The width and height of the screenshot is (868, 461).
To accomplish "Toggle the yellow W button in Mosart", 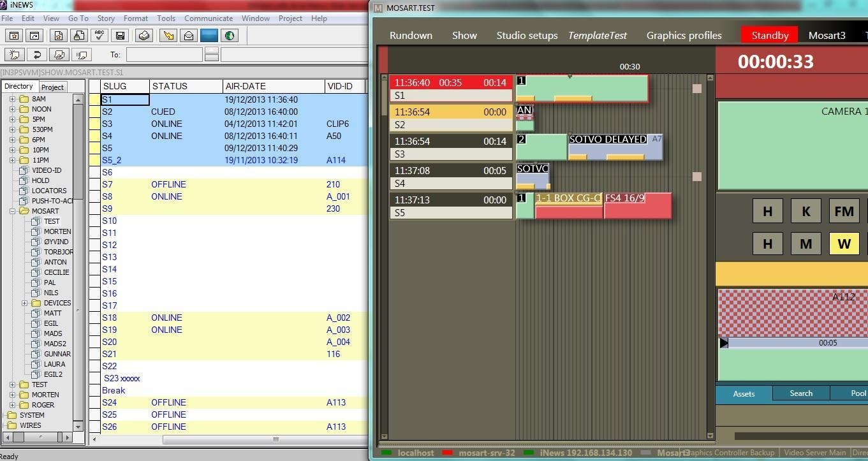I will click(x=844, y=244).
